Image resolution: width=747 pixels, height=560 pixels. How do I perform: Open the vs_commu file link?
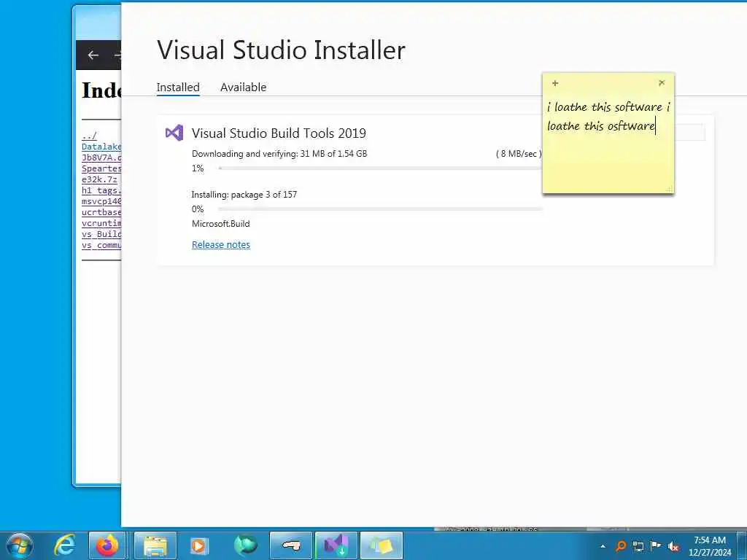pyautogui.click(x=101, y=245)
